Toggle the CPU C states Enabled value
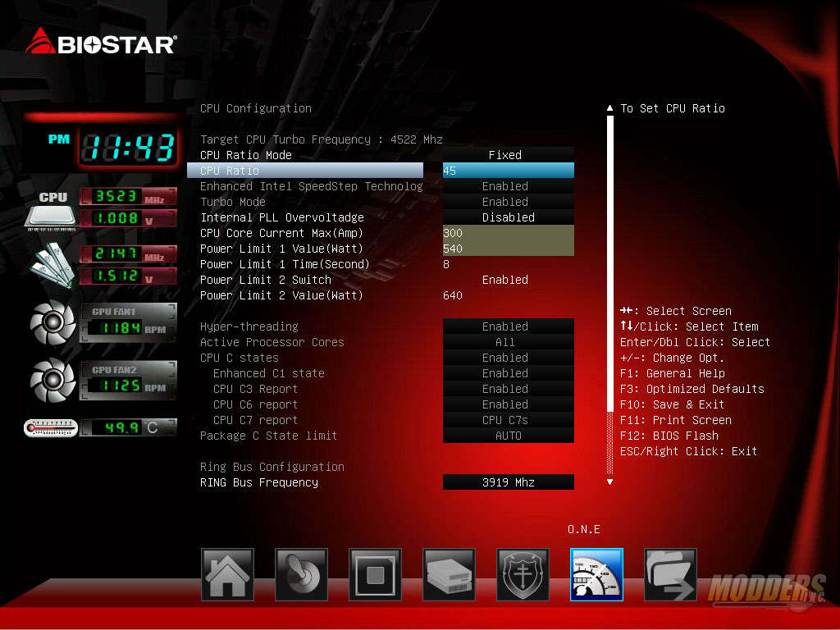The image size is (840, 630). pos(509,358)
